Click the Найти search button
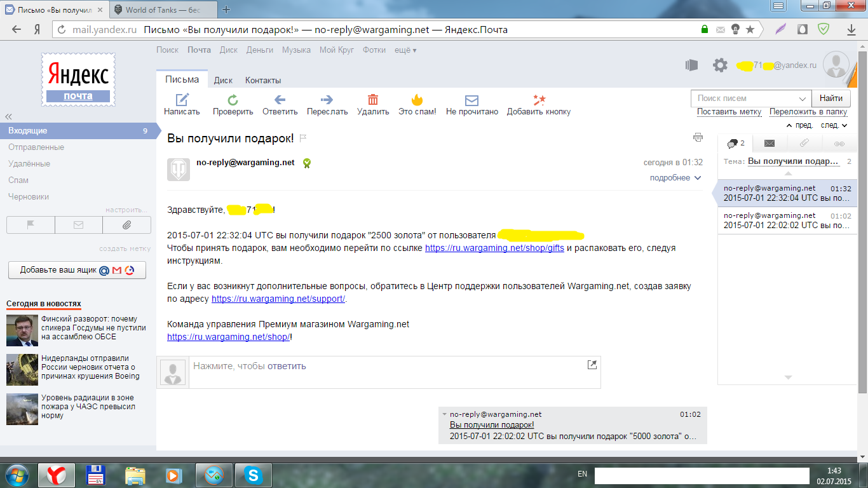The width and height of the screenshot is (868, 488). tap(831, 98)
